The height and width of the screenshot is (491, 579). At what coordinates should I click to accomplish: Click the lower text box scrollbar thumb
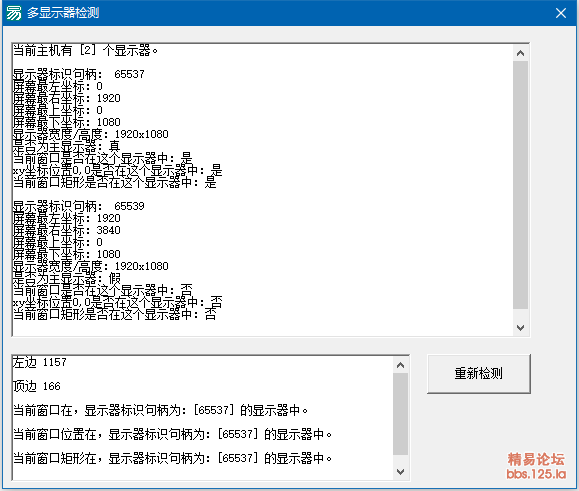pyautogui.click(x=400, y=414)
